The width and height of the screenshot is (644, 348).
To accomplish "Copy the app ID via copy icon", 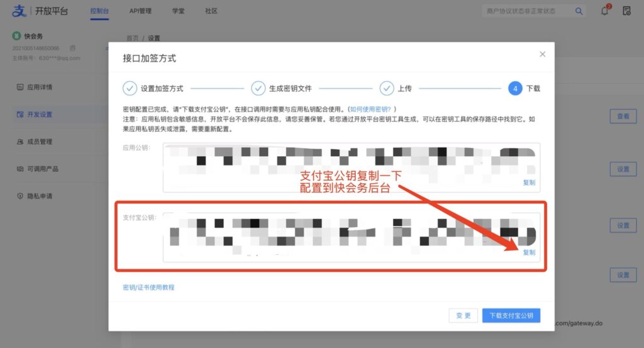I will (x=72, y=48).
